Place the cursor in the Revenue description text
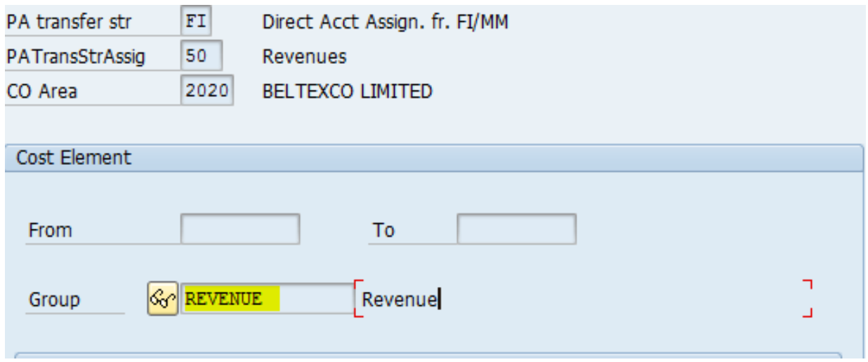This screenshot has height=362, width=868. pyautogui.click(x=397, y=300)
